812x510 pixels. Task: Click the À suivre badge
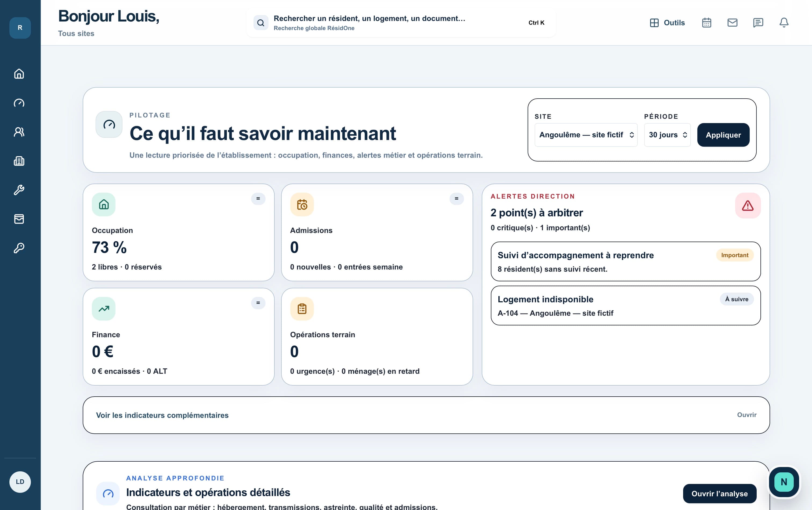click(737, 299)
